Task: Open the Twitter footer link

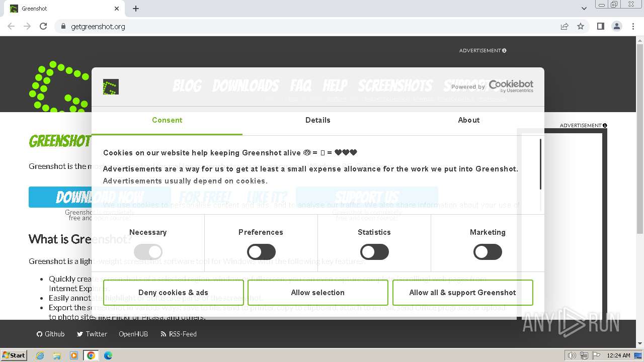Action: 92,334
